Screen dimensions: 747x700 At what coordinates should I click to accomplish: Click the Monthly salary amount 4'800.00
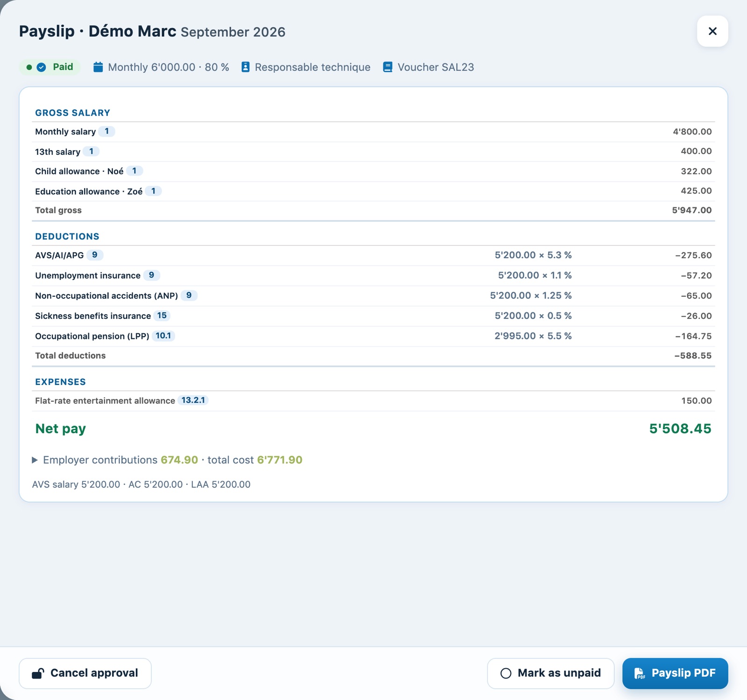click(692, 132)
